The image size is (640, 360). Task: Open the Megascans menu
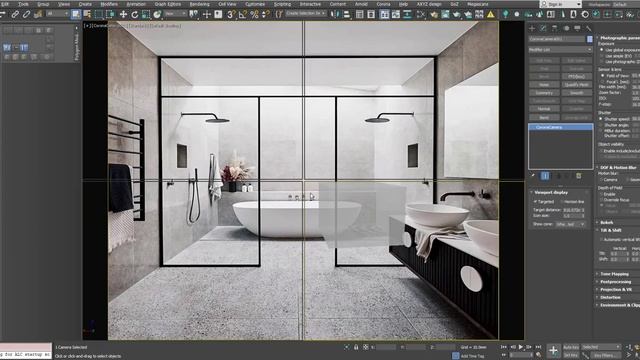point(478,4)
